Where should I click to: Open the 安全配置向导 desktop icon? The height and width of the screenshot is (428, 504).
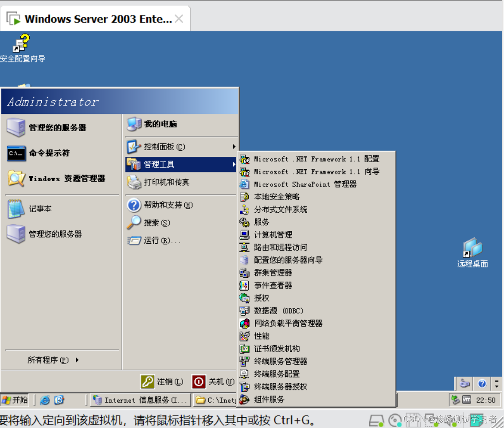22,48
